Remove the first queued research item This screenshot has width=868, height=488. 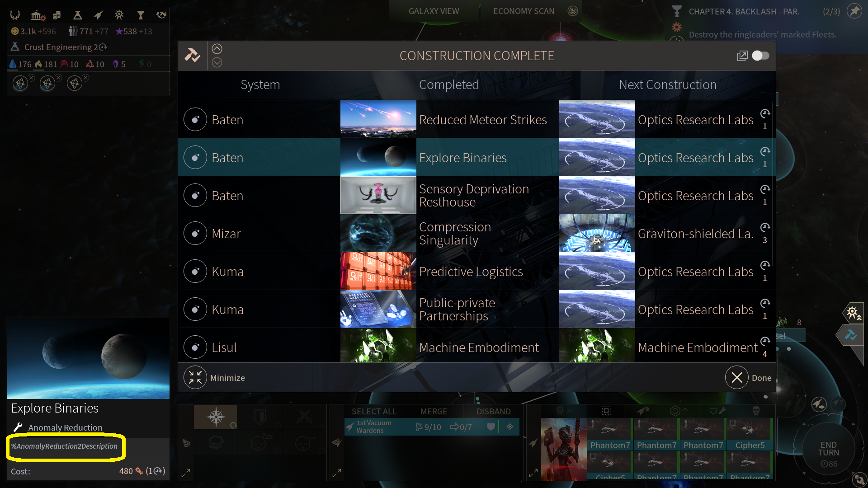pyautogui.click(x=32, y=77)
